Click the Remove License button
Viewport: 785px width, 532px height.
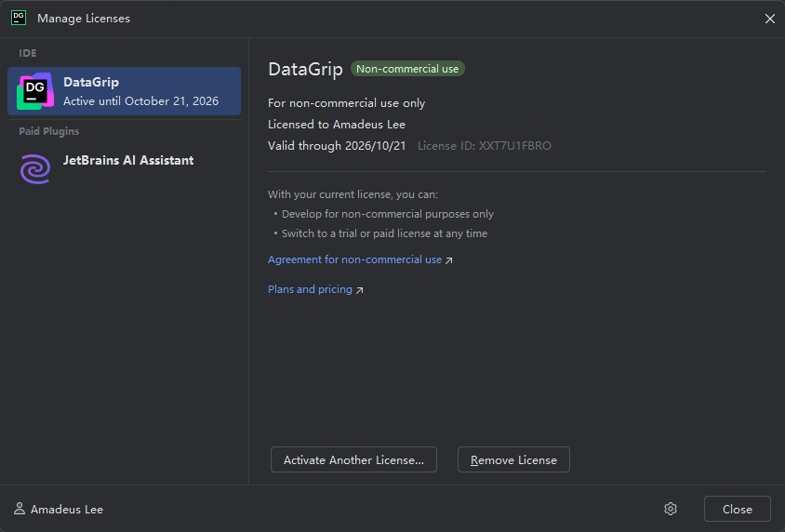point(513,459)
